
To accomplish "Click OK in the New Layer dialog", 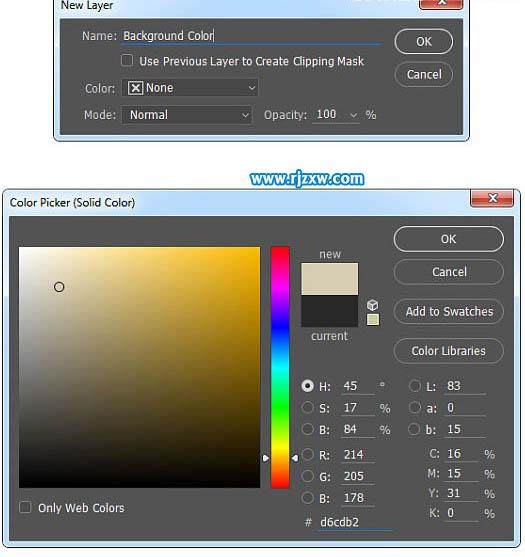I will pyautogui.click(x=424, y=42).
